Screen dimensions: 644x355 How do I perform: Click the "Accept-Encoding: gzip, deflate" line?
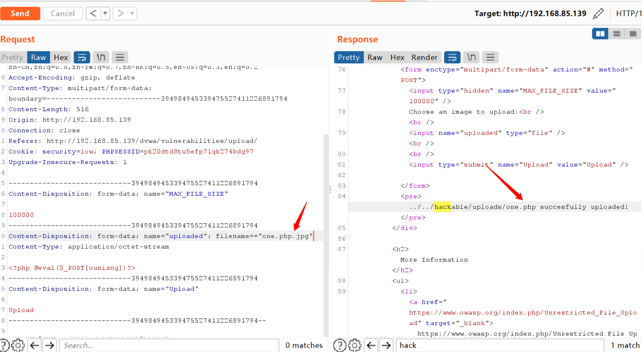point(72,78)
